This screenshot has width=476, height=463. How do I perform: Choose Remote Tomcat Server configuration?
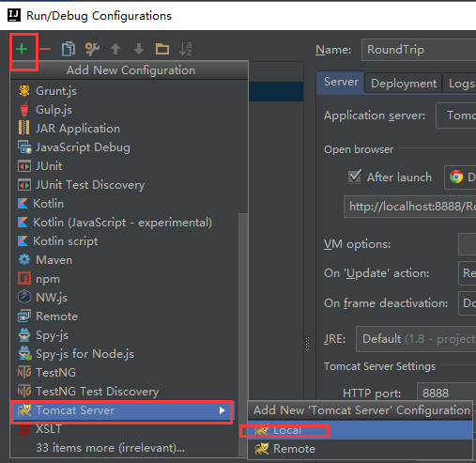pyautogui.click(x=360, y=449)
